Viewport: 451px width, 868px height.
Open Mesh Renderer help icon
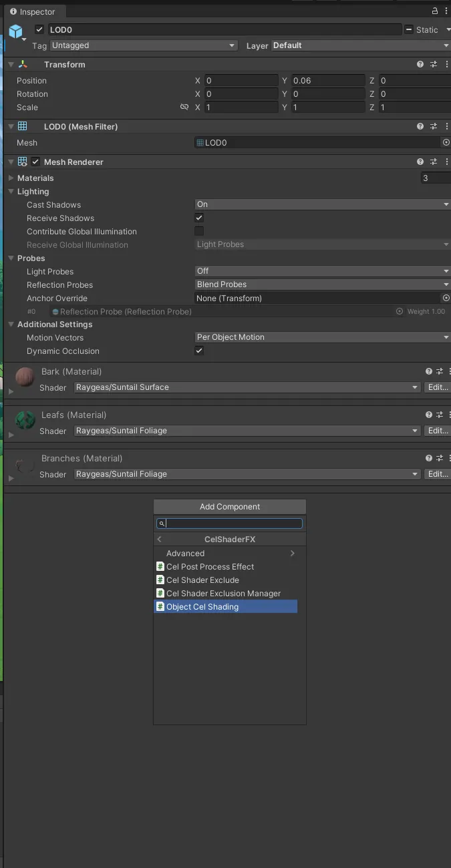420,162
